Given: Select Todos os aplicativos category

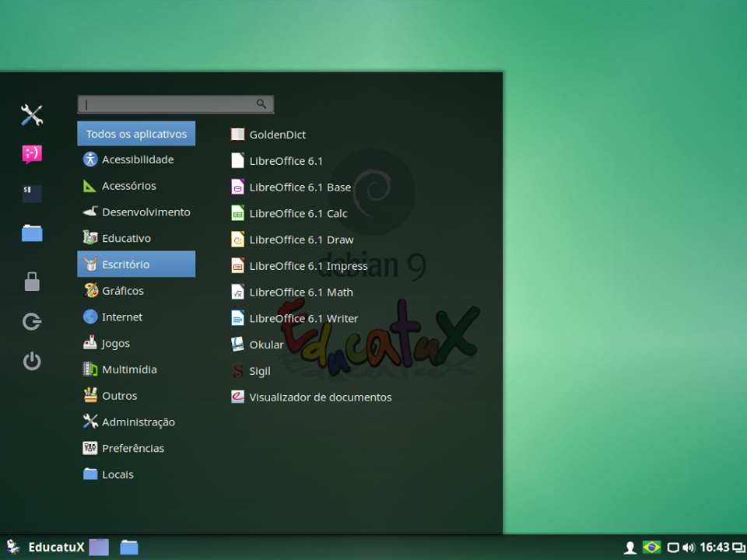Looking at the screenshot, I should (136, 134).
